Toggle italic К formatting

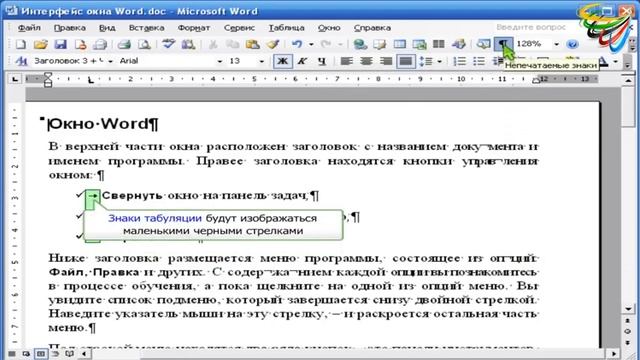[302, 62]
